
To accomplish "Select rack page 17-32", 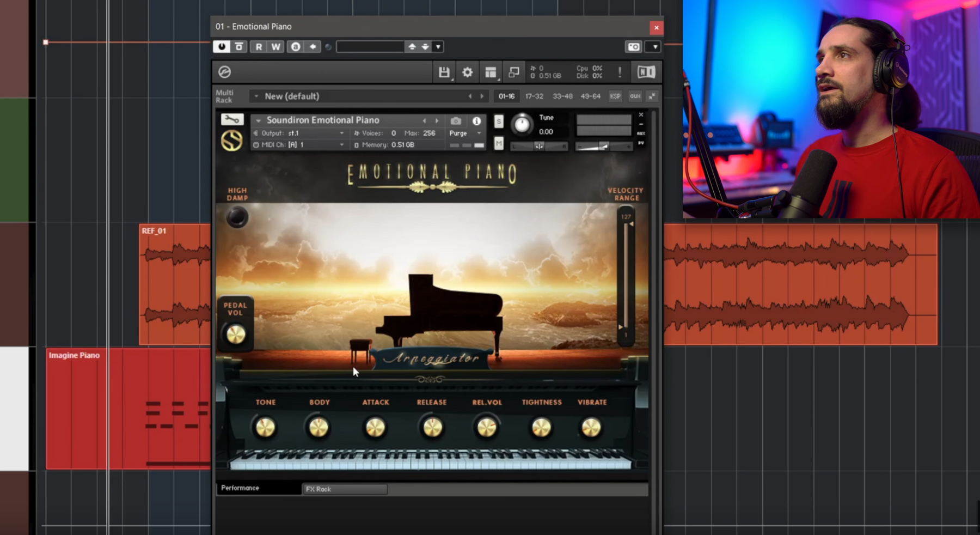I will (534, 96).
